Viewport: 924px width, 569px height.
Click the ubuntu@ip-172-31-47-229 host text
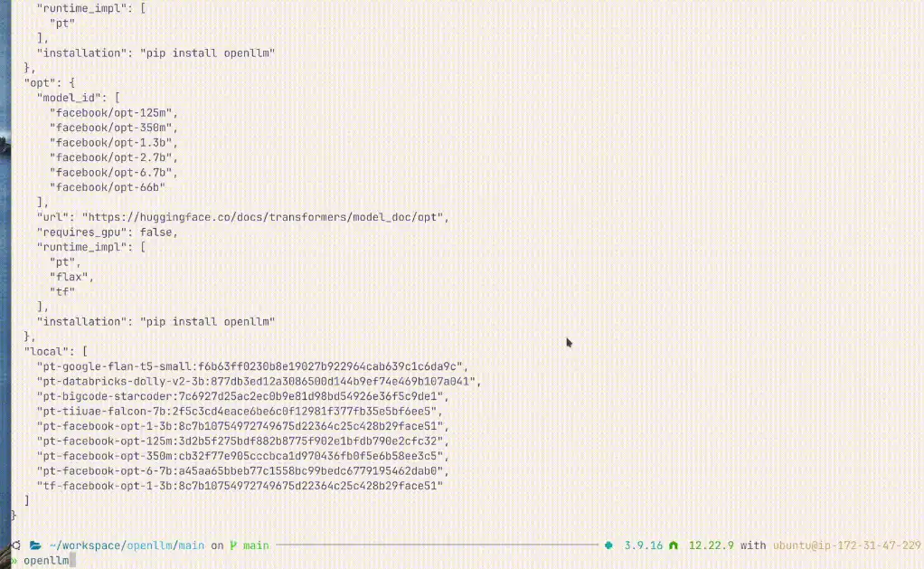847,545
